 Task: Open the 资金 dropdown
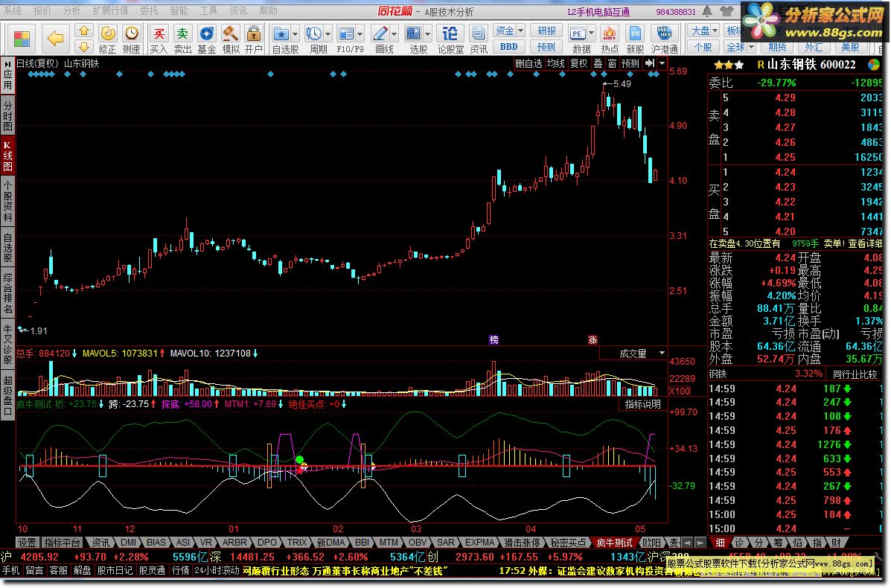pos(508,31)
